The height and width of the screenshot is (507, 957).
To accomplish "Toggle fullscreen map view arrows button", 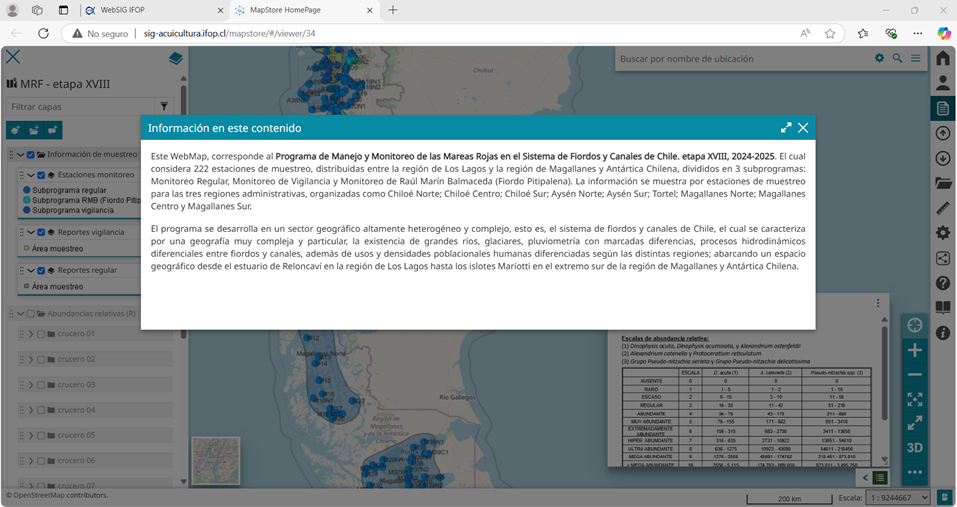I will click(x=914, y=423).
